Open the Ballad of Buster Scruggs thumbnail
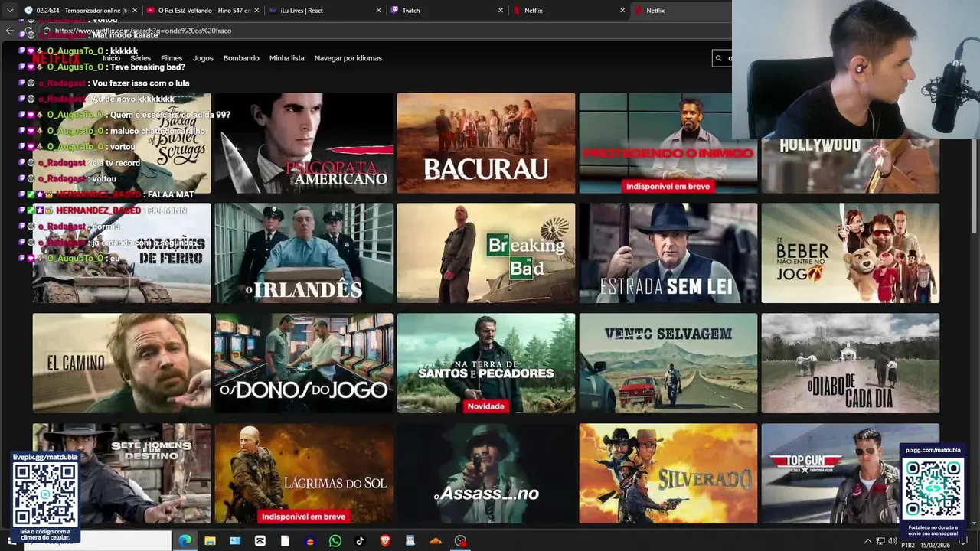This screenshot has width=980, height=551. coord(122,143)
